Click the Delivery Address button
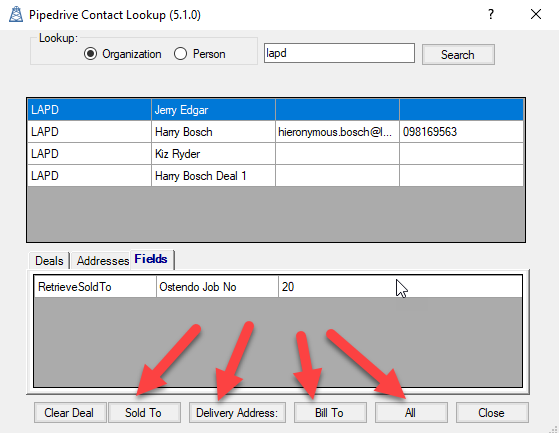The image size is (559, 433). (237, 413)
